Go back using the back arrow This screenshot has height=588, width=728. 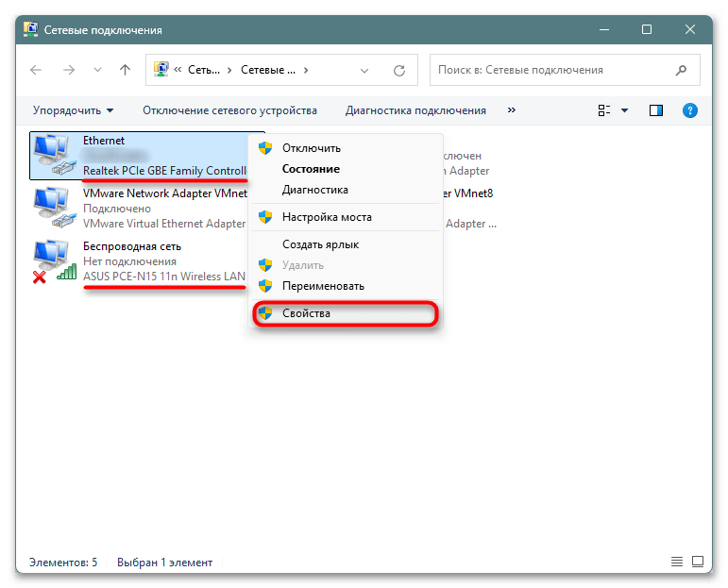36,70
